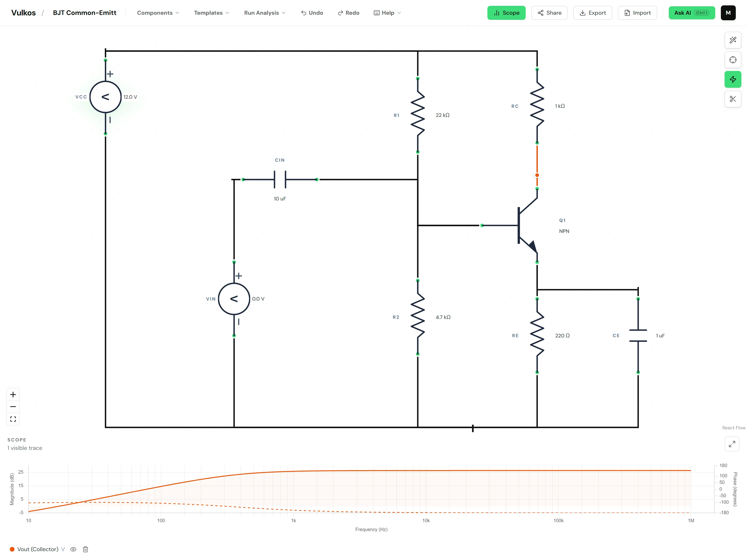Select resistor RE symbol
Screen dimensions: 747x560
tap(537, 336)
